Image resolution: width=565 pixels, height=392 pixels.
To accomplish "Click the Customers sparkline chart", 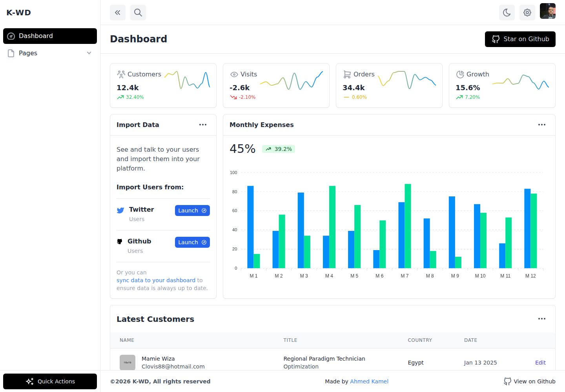I will [x=187, y=80].
